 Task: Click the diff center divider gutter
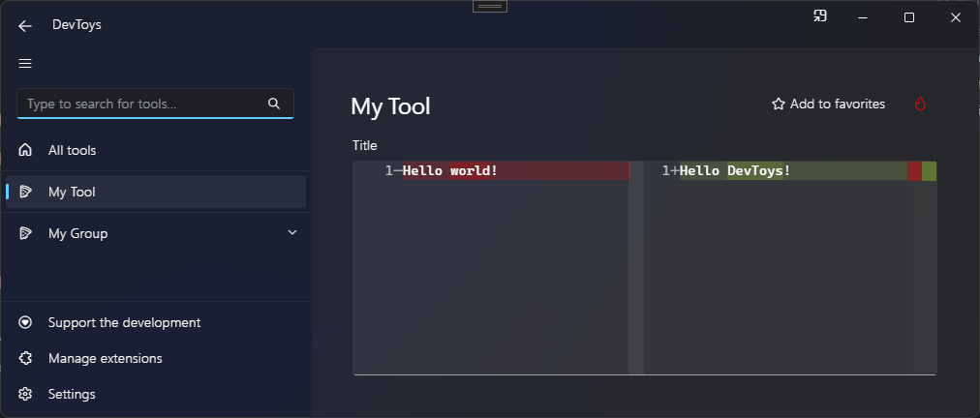636,267
